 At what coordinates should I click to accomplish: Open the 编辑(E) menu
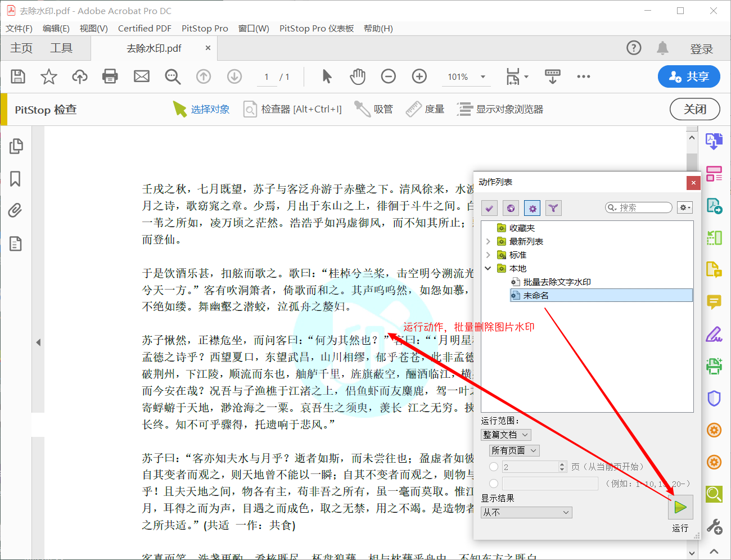pyautogui.click(x=56, y=28)
